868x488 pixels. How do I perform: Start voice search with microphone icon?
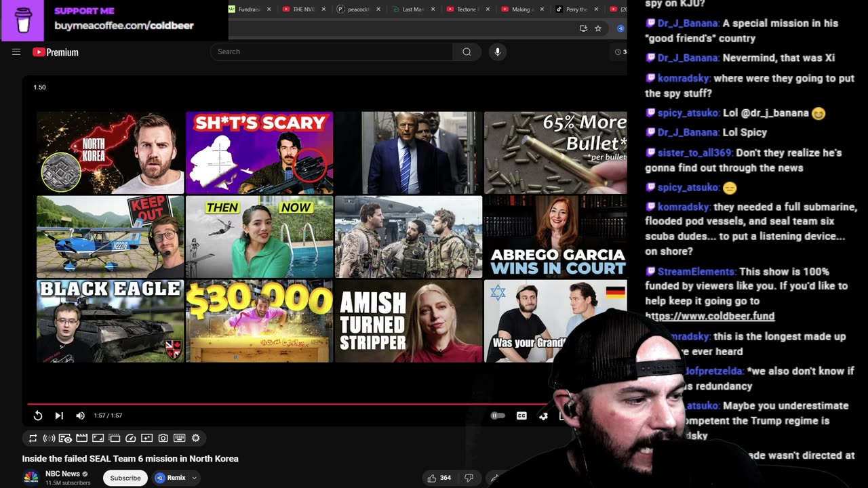tap(497, 52)
